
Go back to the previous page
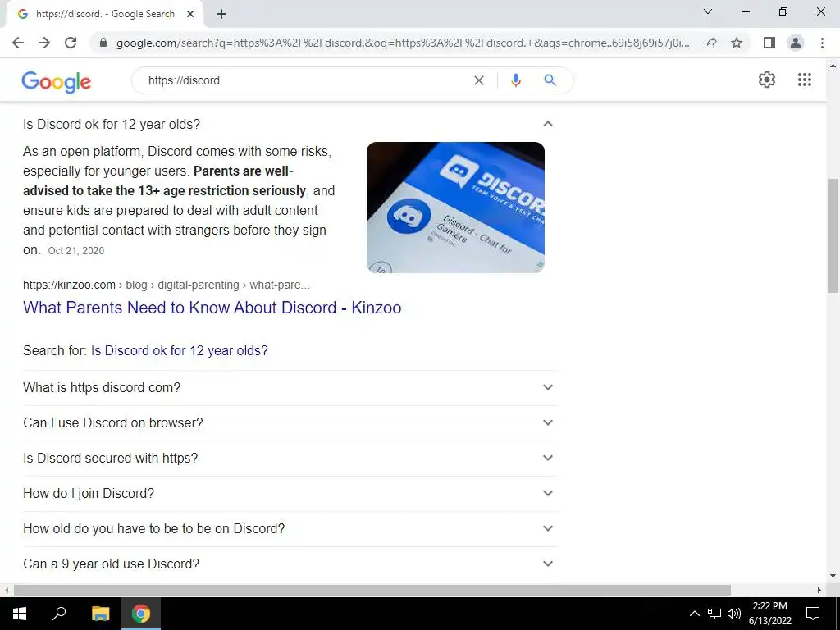click(x=18, y=43)
